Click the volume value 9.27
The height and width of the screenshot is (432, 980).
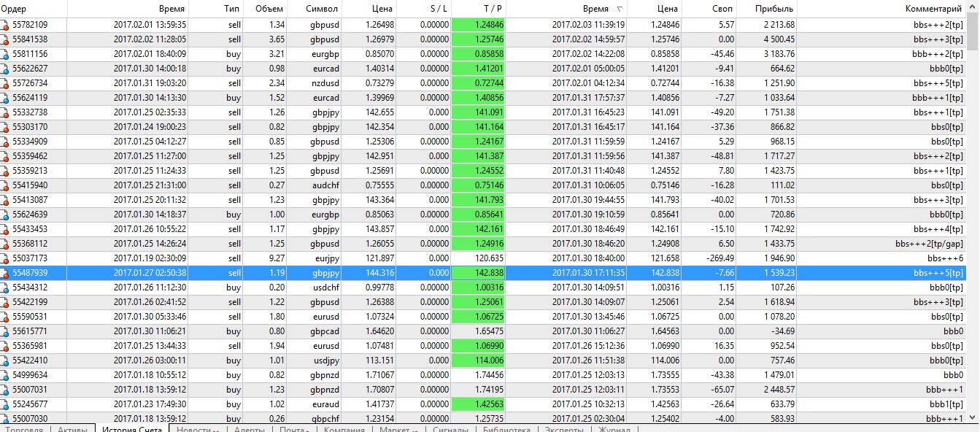click(x=275, y=258)
